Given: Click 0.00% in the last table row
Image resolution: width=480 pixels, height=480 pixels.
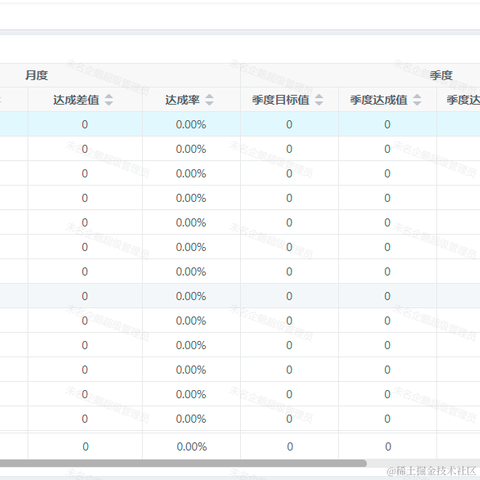Looking at the screenshot, I should pyautogui.click(x=192, y=446).
